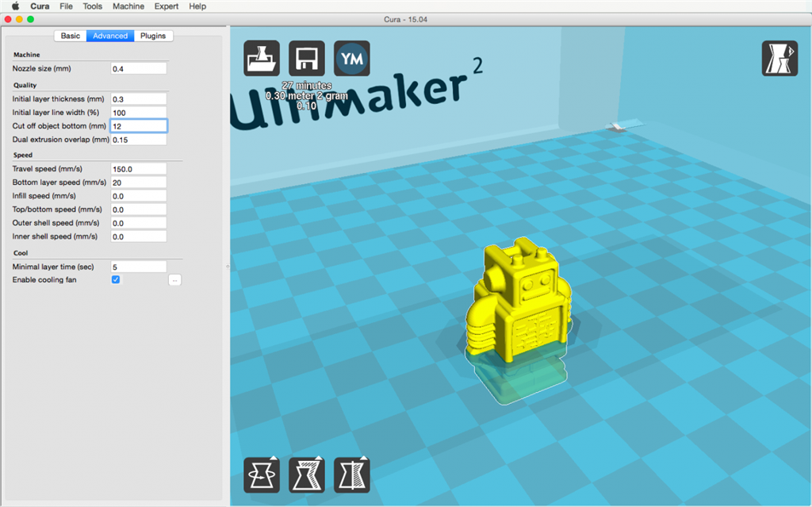
Task: Click the Minimal layer time field
Action: [139, 267]
